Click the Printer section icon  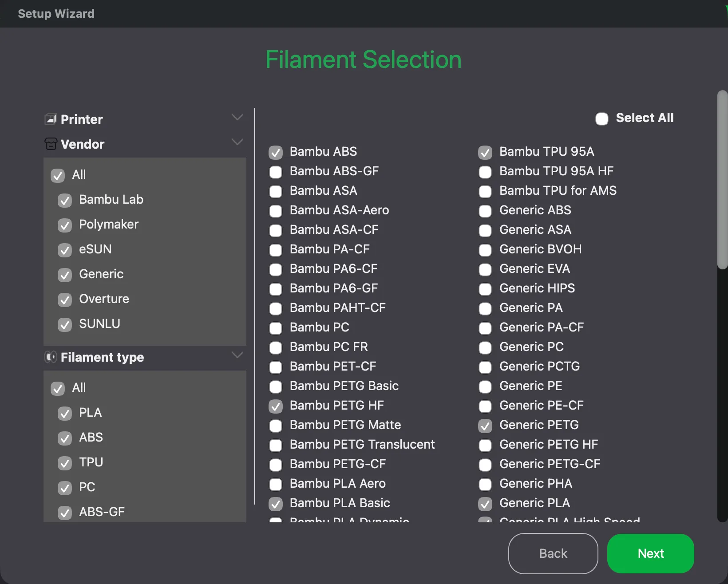pyautogui.click(x=51, y=119)
